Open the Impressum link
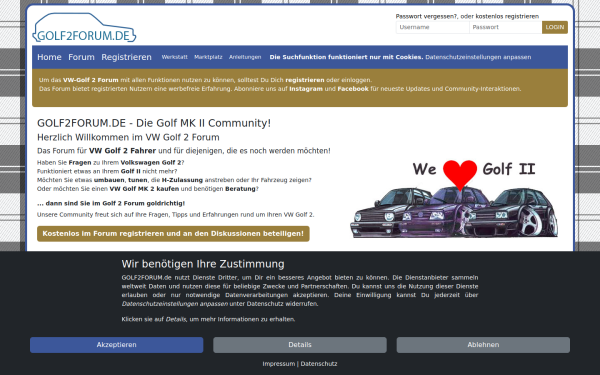Viewport: 600px width, 375px height. 279,364
